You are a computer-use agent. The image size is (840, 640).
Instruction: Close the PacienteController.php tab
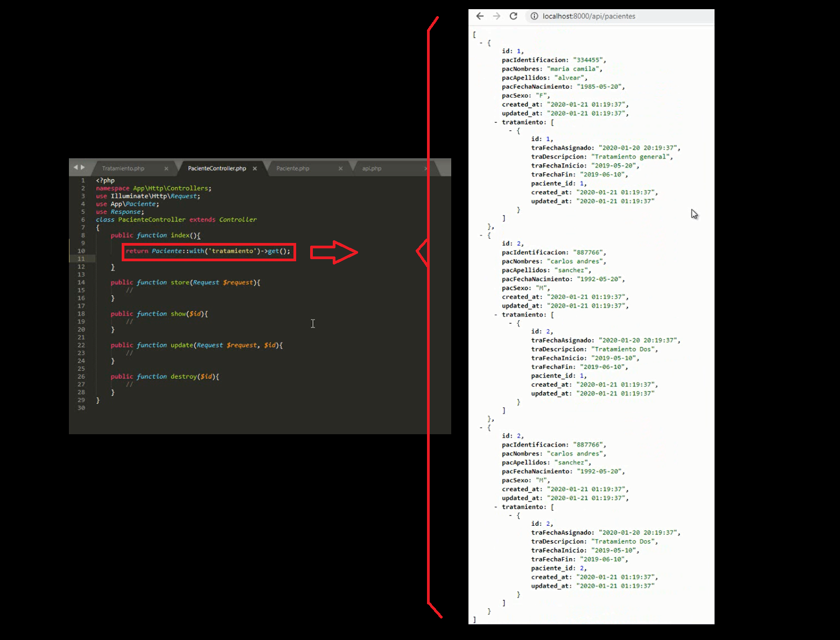point(255,169)
